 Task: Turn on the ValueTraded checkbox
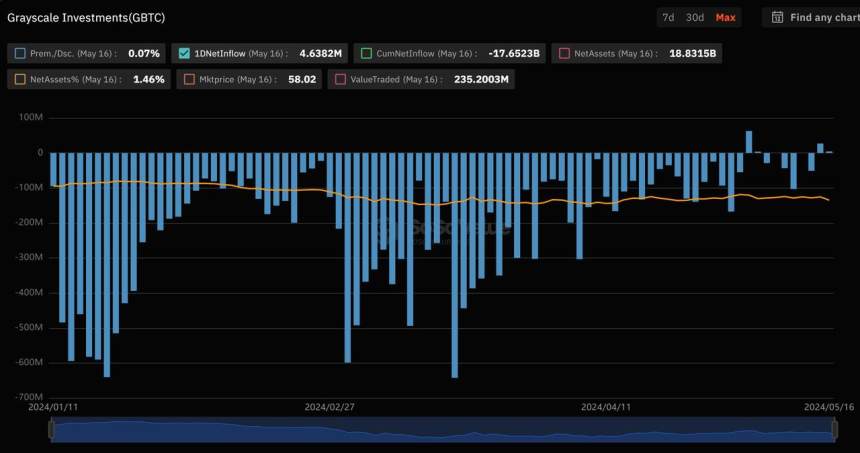coord(341,78)
